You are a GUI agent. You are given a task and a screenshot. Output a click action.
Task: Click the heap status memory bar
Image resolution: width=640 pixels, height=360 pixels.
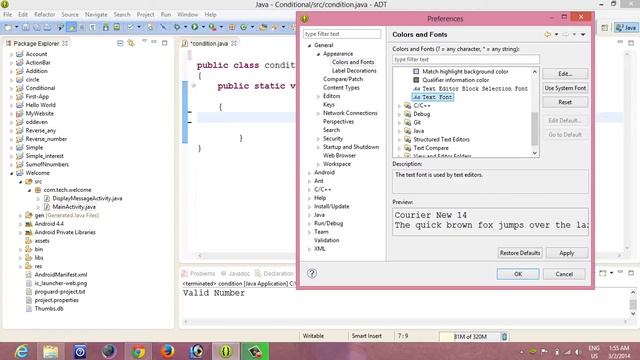point(469,336)
